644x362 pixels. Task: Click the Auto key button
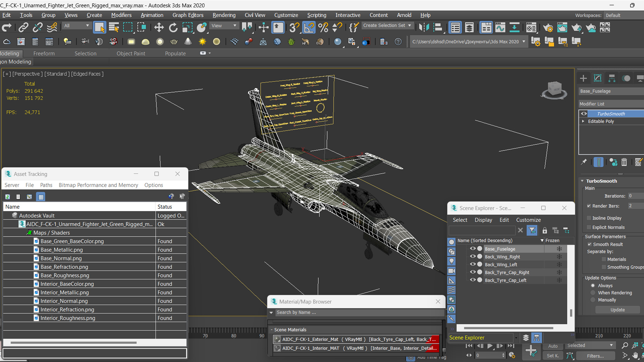click(553, 346)
